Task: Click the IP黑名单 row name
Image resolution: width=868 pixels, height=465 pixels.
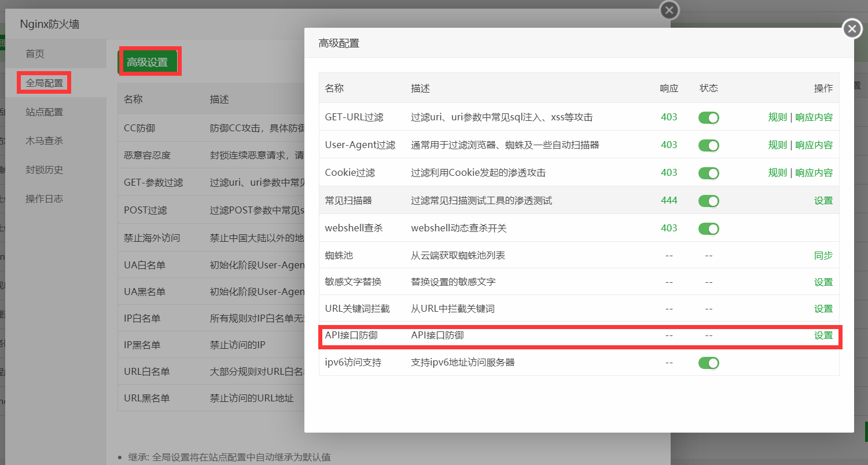Action: (142, 345)
